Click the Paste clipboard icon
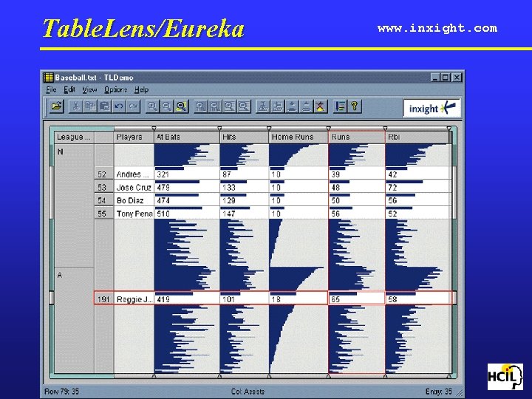 tap(104, 106)
